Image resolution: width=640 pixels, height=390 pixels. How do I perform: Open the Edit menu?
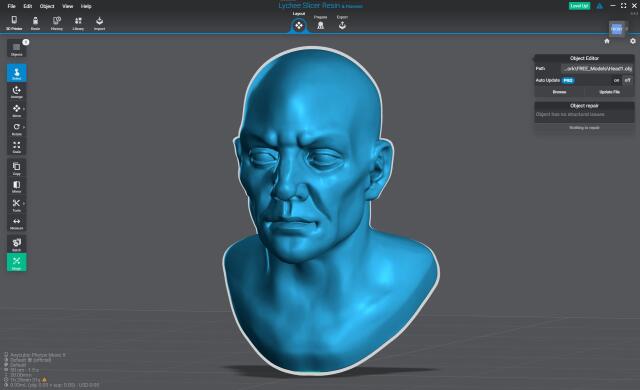coord(28,6)
